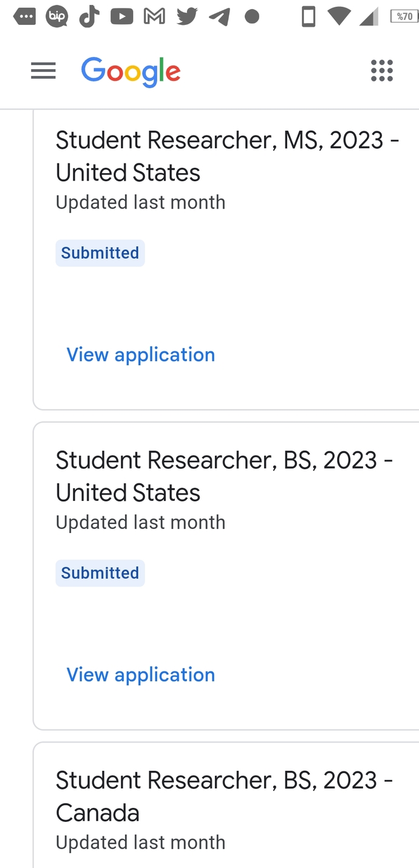Tap the battery percentage indicator
Viewport: 419px width, 868px height.
[x=404, y=16]
